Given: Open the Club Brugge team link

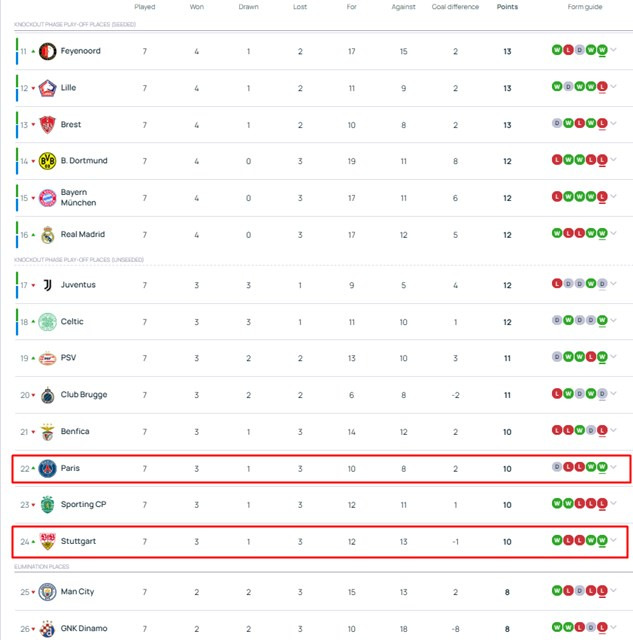Looking at the screenshot, I should [84, 395].
